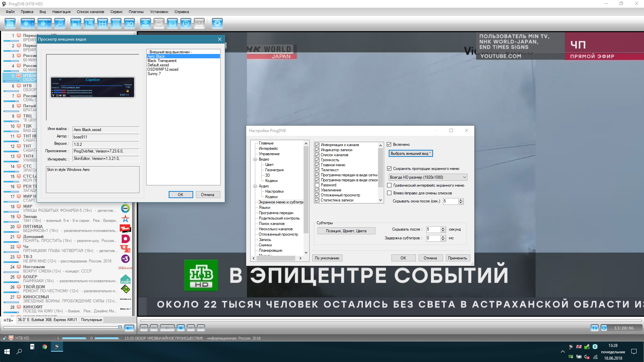Collapse the Аудио tree node

(x=255, y=186)
